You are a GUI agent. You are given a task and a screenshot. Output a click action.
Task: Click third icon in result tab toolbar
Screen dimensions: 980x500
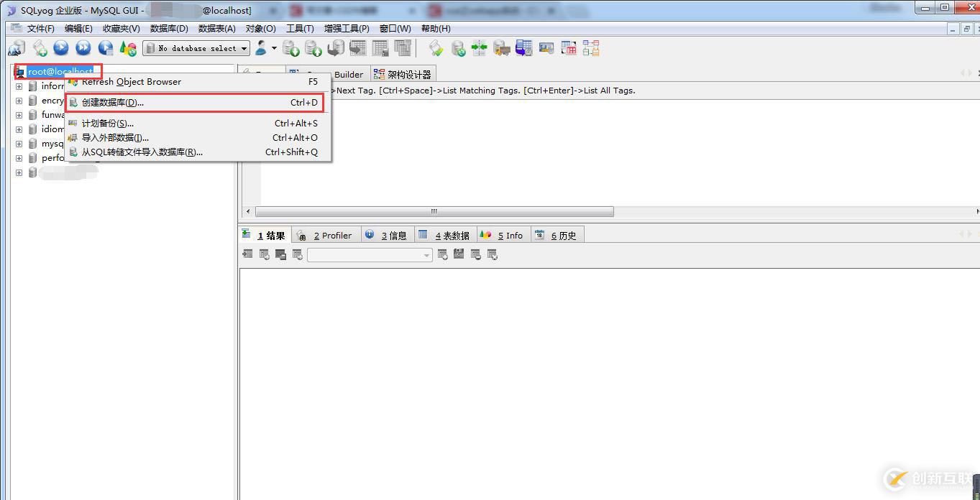tap(281, 254)
